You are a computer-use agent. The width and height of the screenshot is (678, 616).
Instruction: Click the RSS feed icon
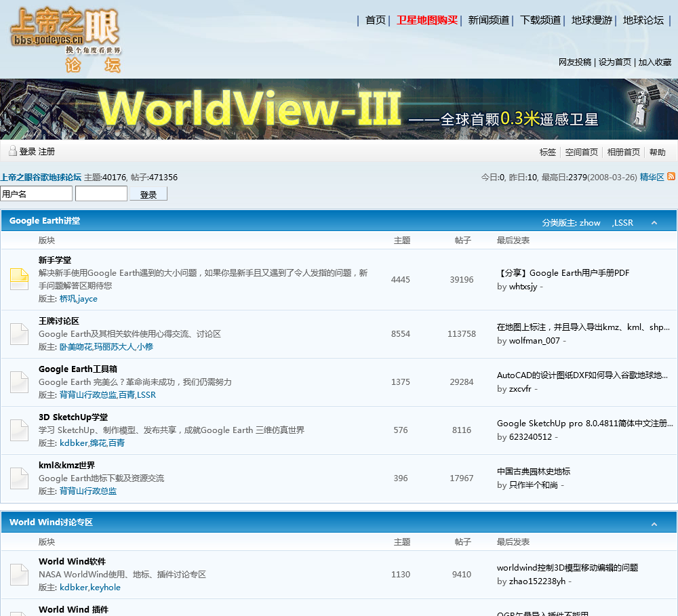671,176
